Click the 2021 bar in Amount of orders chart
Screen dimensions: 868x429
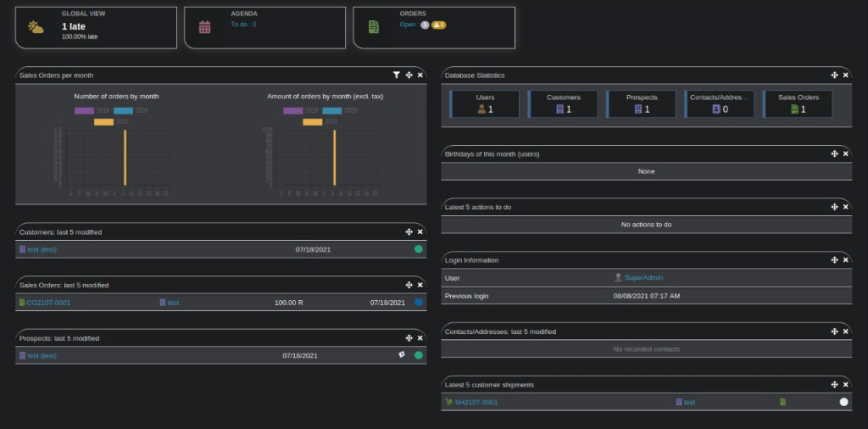[334, 158]
